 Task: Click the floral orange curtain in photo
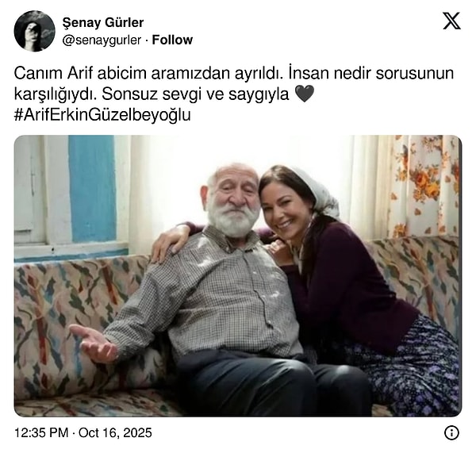[x=425, y=185]
